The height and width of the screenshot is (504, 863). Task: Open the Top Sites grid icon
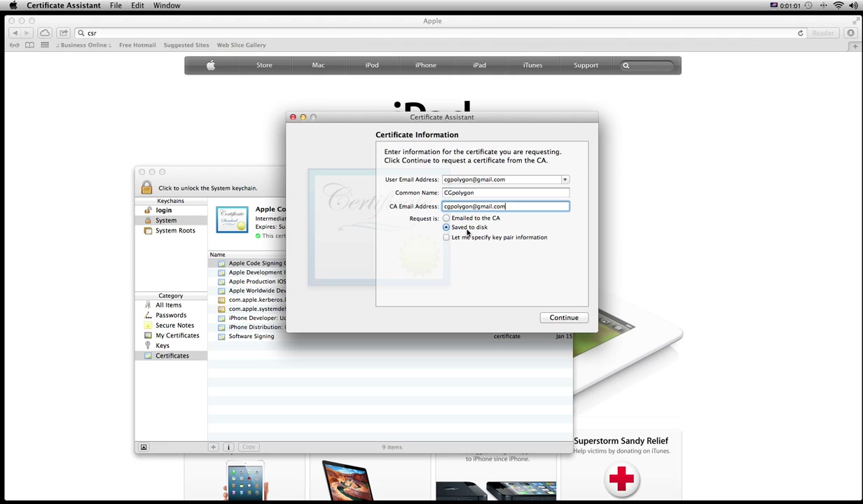(45, 45)
